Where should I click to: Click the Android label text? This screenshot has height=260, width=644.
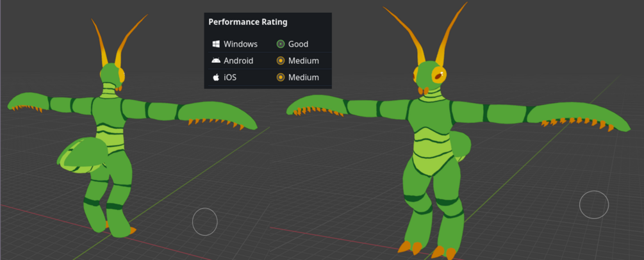click(x=238, y=61)
